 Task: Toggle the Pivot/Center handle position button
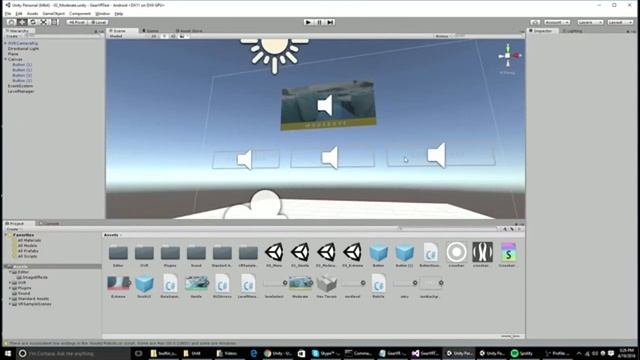click(77, 22)
